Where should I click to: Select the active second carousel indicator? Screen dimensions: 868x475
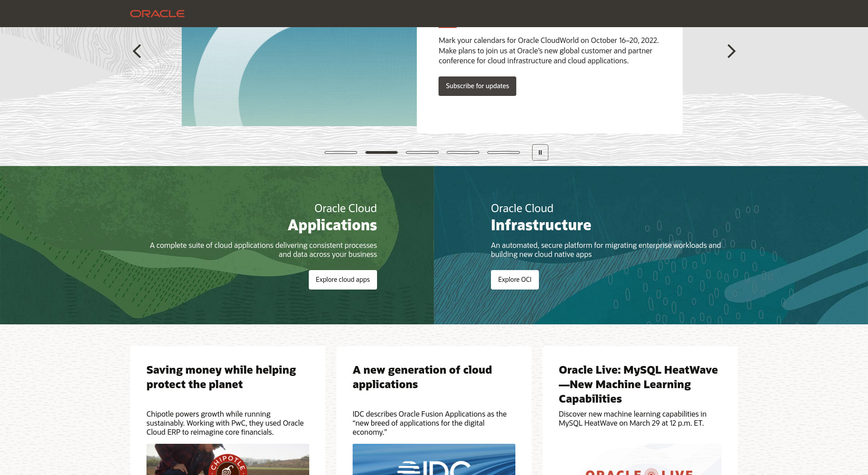point(382,152)
